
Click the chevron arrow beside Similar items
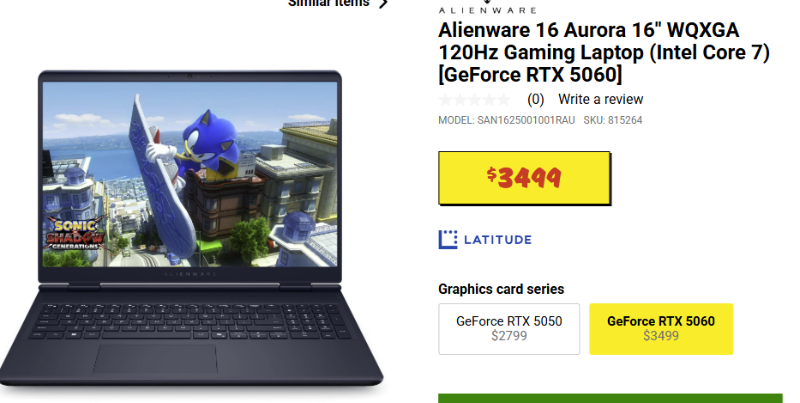coord(383,3)
